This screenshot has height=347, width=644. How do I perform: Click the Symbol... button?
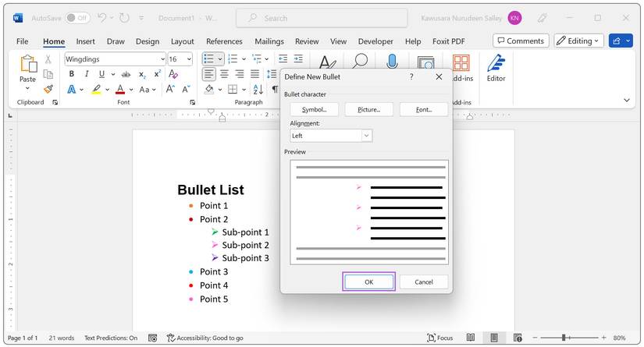315,109
